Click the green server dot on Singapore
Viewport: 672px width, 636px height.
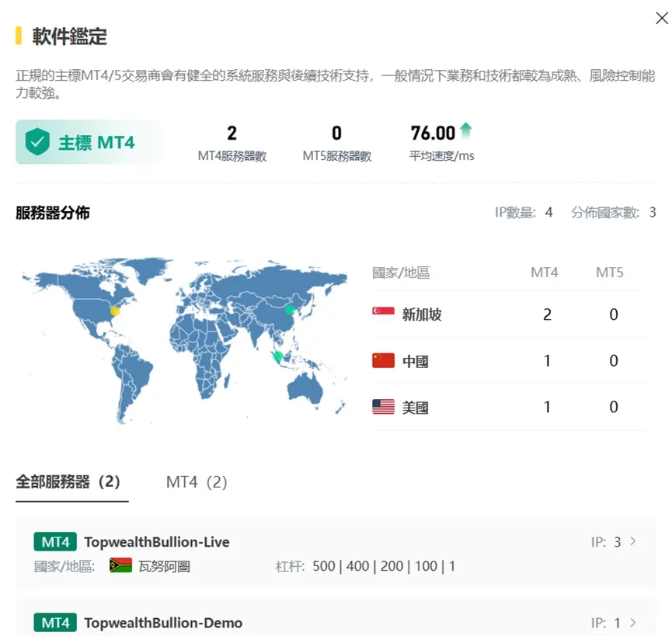point(278,356)
